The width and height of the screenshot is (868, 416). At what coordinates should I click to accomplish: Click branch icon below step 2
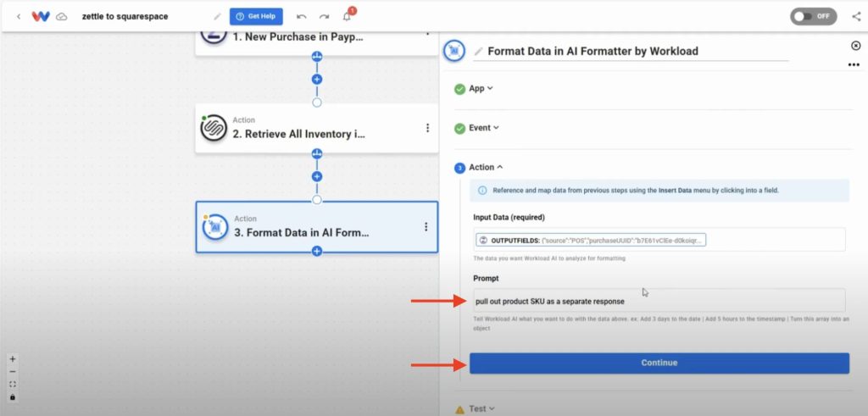[317, 153]
